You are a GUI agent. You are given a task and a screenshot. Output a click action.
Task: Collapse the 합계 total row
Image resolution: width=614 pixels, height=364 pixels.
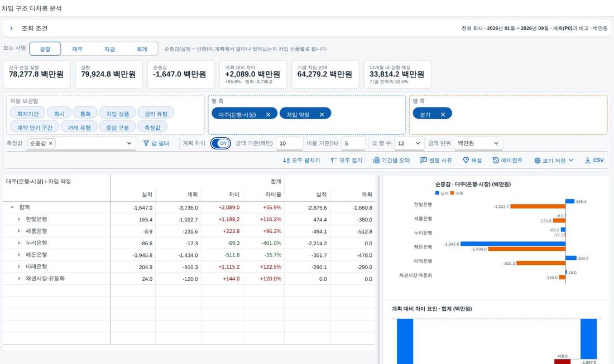click(12, 207)
